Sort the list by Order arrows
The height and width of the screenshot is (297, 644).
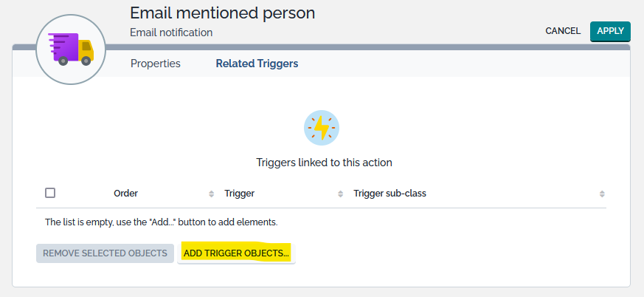(212, 194)
